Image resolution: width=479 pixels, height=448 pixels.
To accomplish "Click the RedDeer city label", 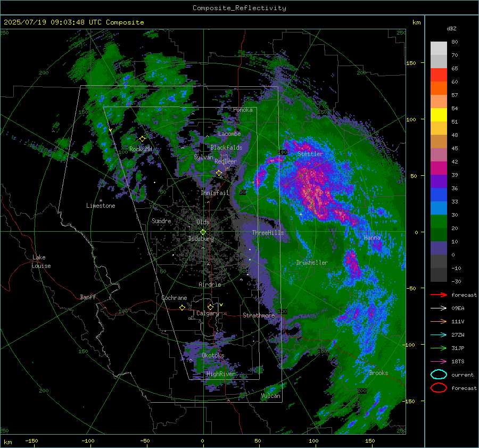I will pos(226,161).
